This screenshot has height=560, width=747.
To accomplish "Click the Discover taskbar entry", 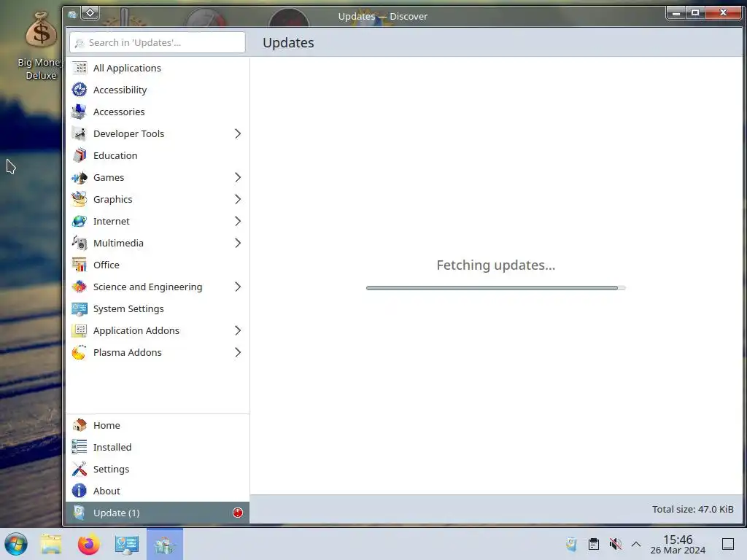I will point(165,544).
